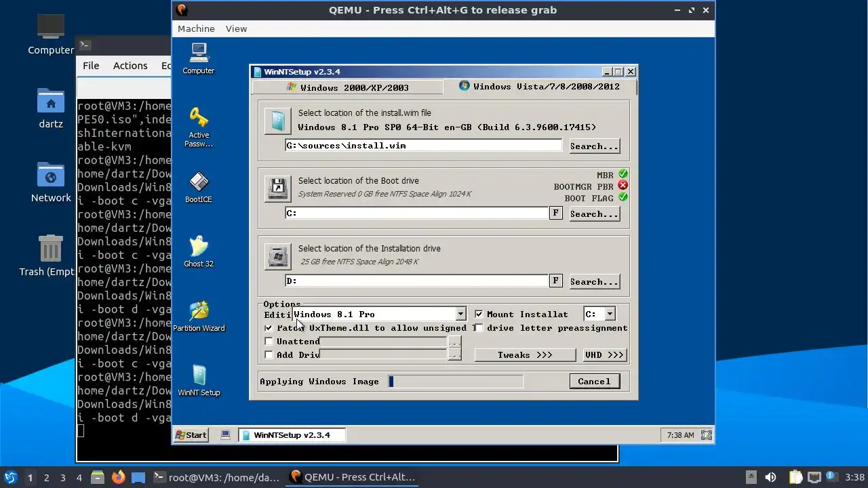Expand the Windows 8.1 Pro edition dropdown
This screenshot has height=488, width=868.
click(x=460, y=314)
